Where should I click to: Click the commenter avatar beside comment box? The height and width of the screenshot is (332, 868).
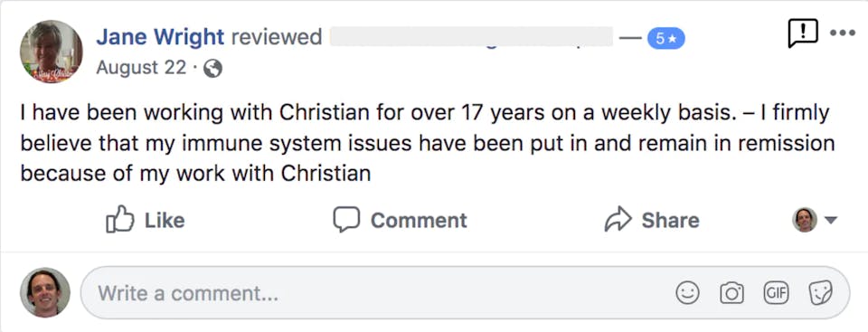point(45,292)
